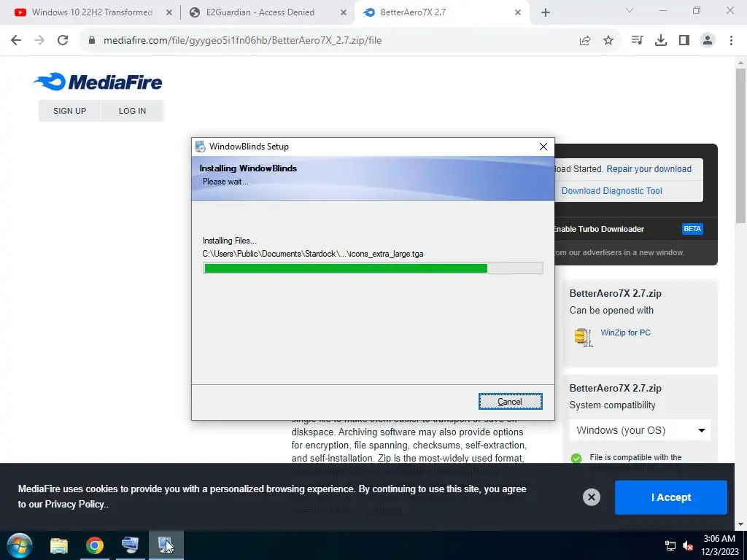This screenshot has height=560, width=747.
Task: Cancel the WindowBlinds installation
Action: click(510, 402)
